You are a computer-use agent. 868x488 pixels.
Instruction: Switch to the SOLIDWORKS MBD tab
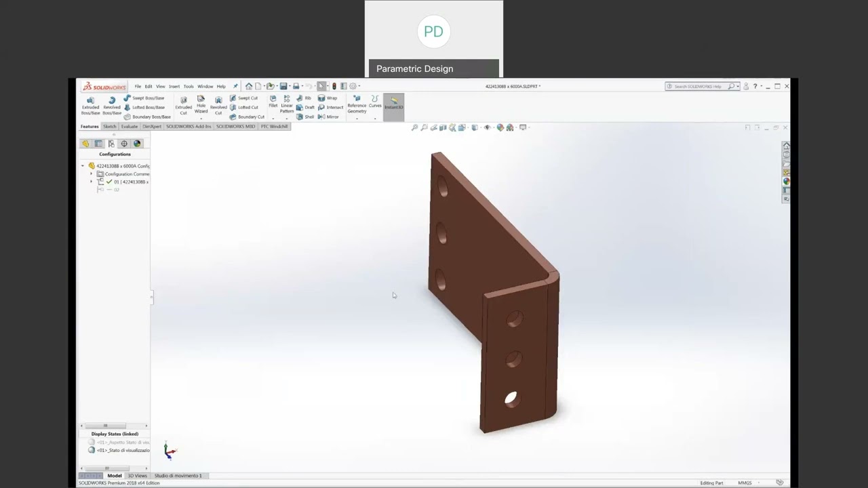[236, 126]
